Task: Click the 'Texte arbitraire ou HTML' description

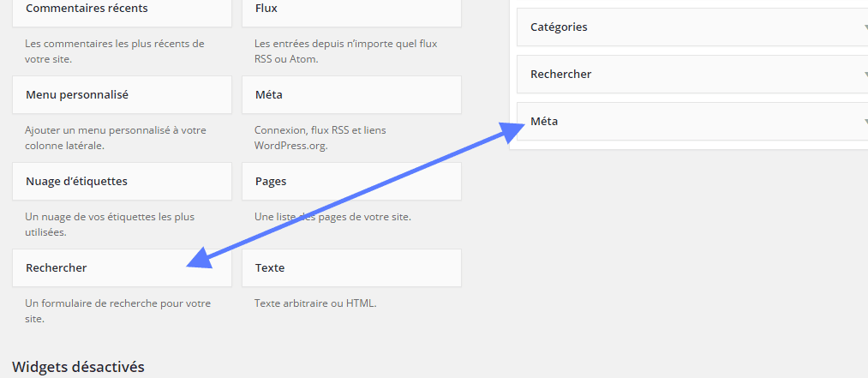Action: pyautogui.click(x=315, y=303)
